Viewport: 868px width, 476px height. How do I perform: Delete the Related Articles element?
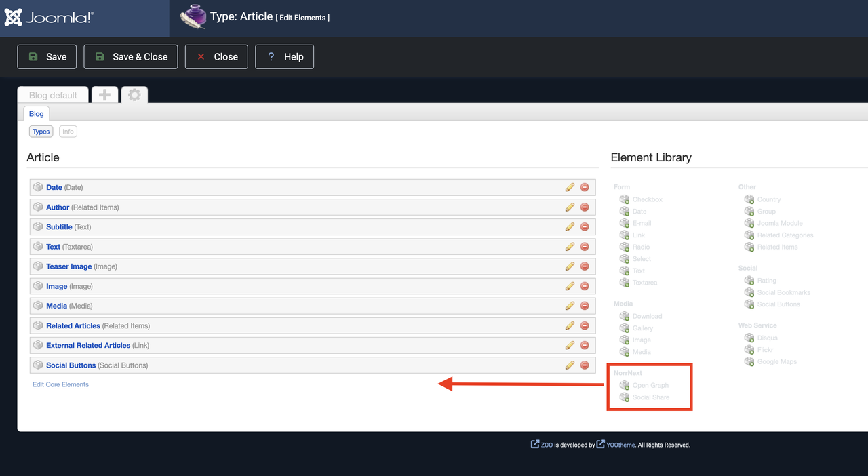(x=585, y=325)
